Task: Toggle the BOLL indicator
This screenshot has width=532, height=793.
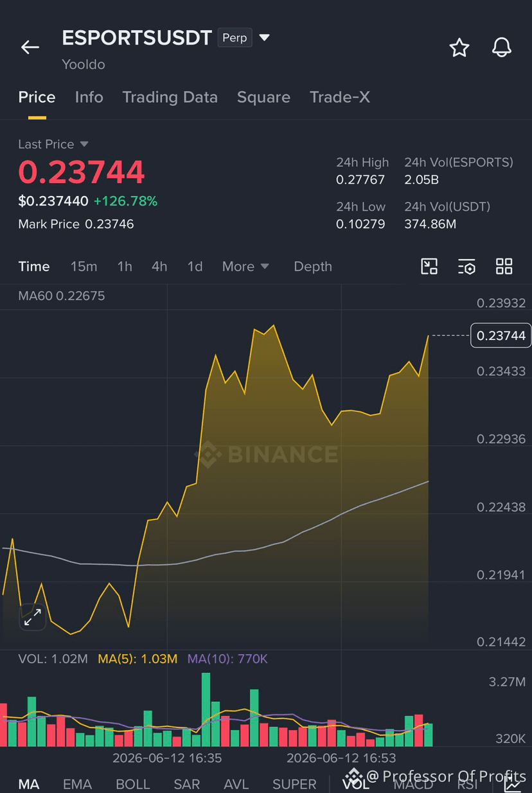Action: (x=133, y=785)
